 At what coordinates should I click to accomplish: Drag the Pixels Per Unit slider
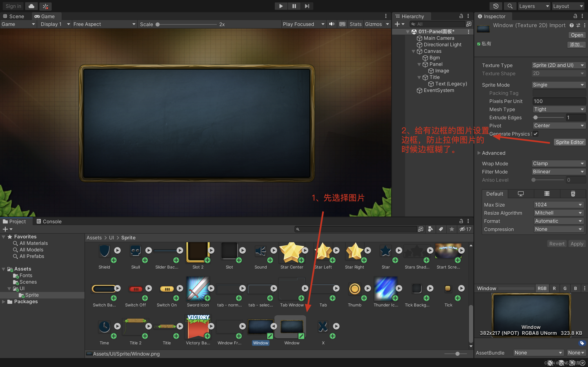(558, 101)
